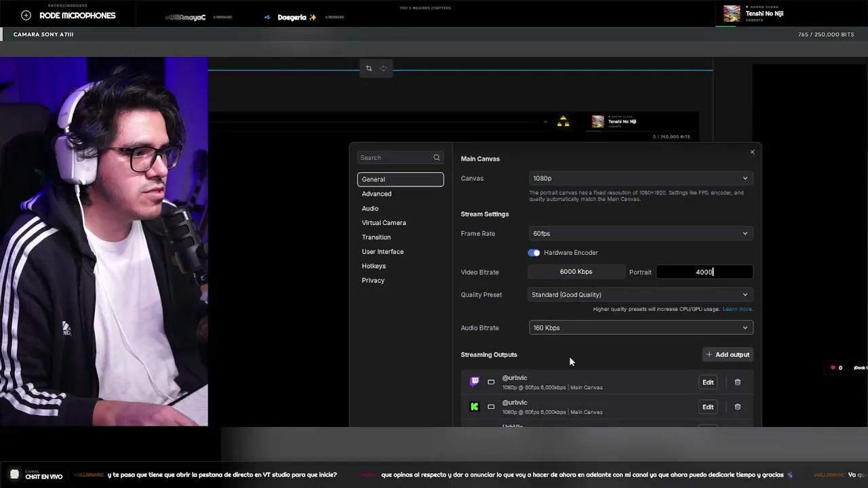Delete the Kick output with its trash icon
868x488 pixels.
[x=738, y=407]
